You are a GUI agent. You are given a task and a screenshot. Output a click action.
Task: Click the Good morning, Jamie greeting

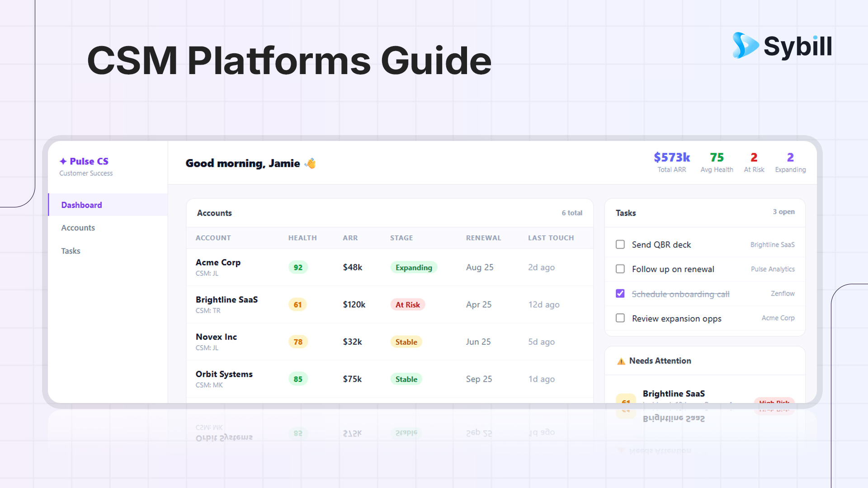click(x=243, y=164)
